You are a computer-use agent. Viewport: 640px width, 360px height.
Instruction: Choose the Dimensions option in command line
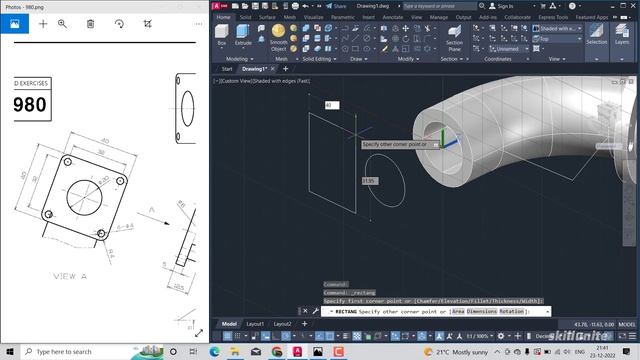coord(482,311)
